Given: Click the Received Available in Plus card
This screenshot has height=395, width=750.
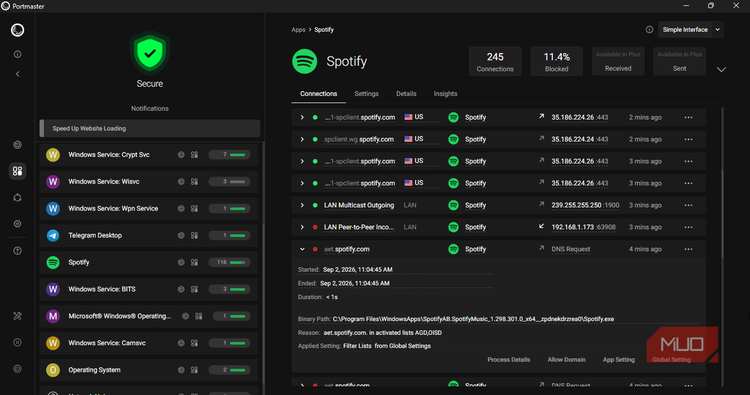Looking at the screenshot, I should (x=618, y=62).
